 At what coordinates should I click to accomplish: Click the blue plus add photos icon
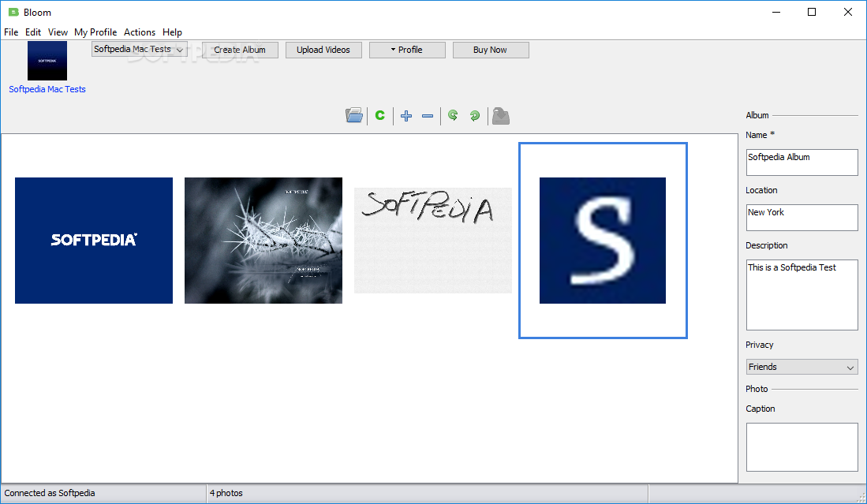click(406, 115)
